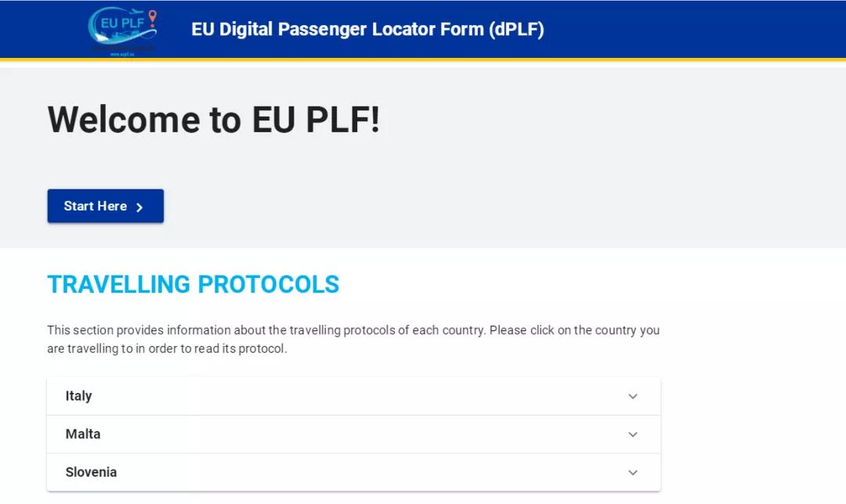Click the airplane icon in the logo
Image resolution: width=846 pixels, height=504 pixels.
136,11
